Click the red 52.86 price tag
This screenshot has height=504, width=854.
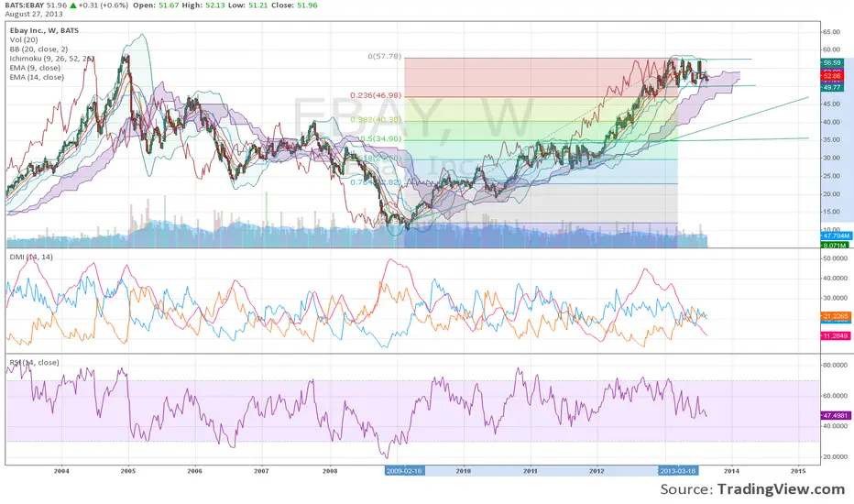(832, 76)
